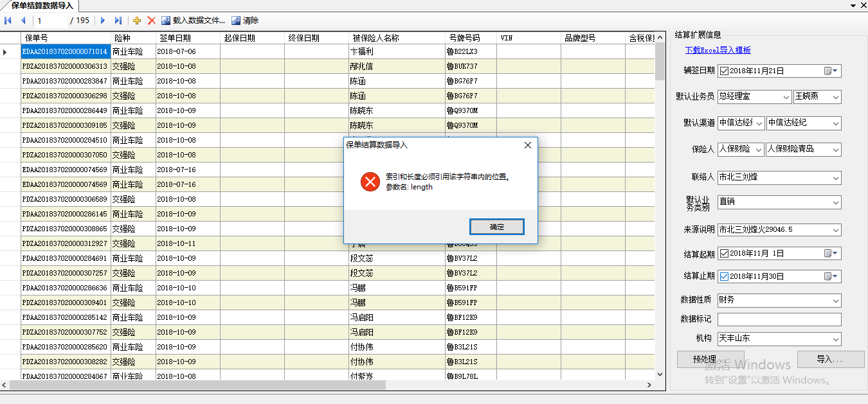The image size is (868, 404).
Task: Click the horizontal scrollbar thumb of the grid
Action: coord(198,385)
